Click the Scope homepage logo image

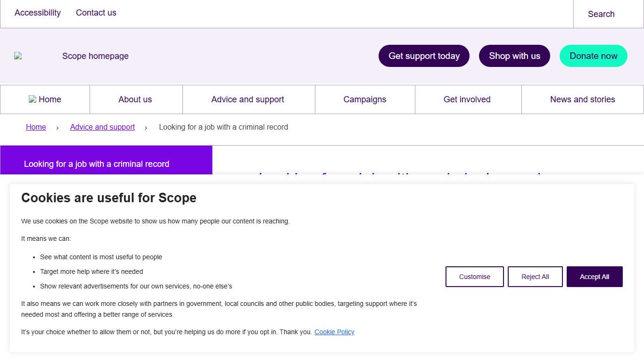pos(18,56)
